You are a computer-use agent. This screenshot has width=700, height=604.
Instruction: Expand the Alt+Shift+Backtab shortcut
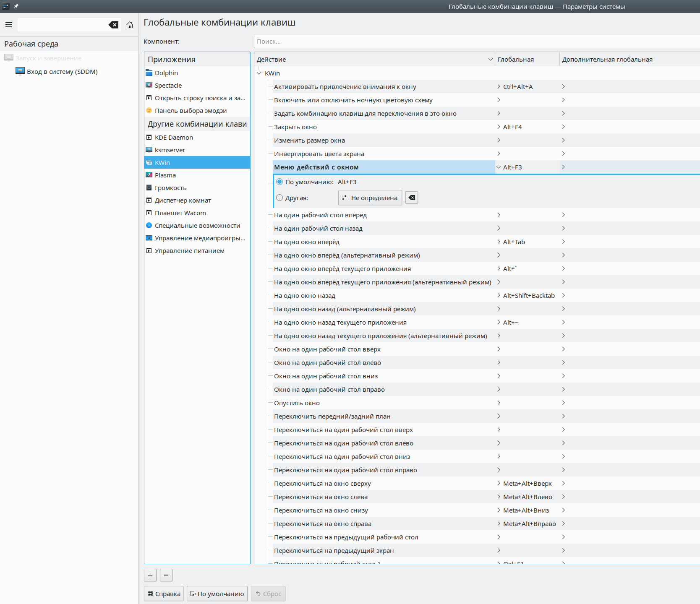(x=499, y=295)
